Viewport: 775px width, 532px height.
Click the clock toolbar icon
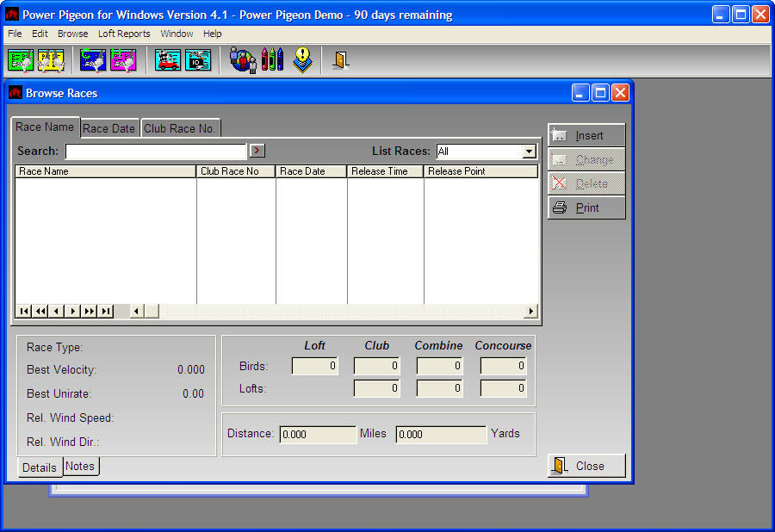pos(199,60)
